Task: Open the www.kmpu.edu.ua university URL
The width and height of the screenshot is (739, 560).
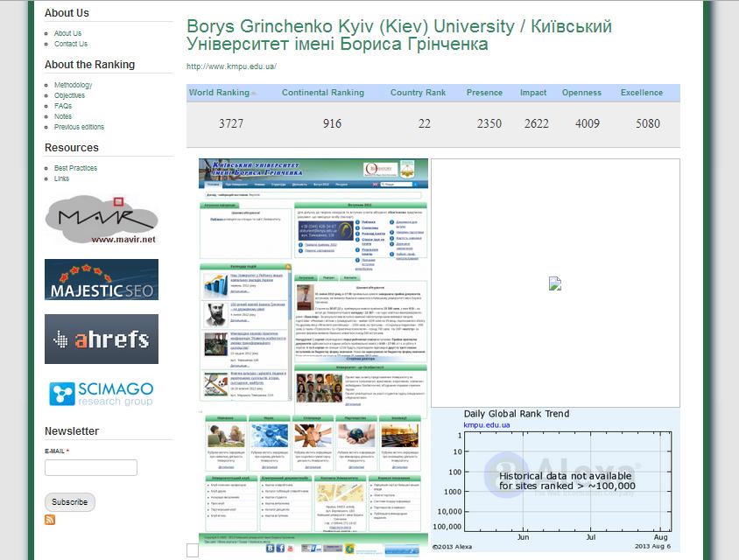Action: [232, 66]
